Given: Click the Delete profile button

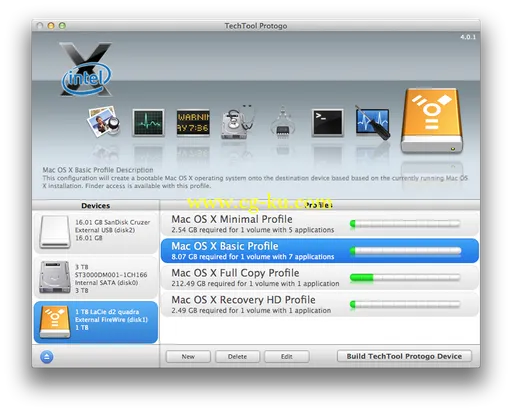Looking at the screenshot, I should click(x=237, y=356).
